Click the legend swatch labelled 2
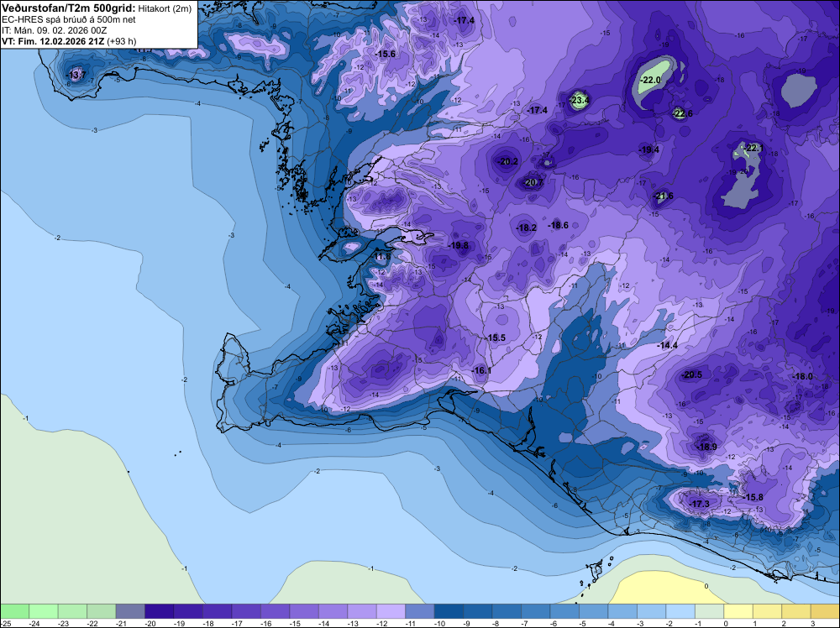Viewport: 840px width, 628px height. [x=796, y=611]
